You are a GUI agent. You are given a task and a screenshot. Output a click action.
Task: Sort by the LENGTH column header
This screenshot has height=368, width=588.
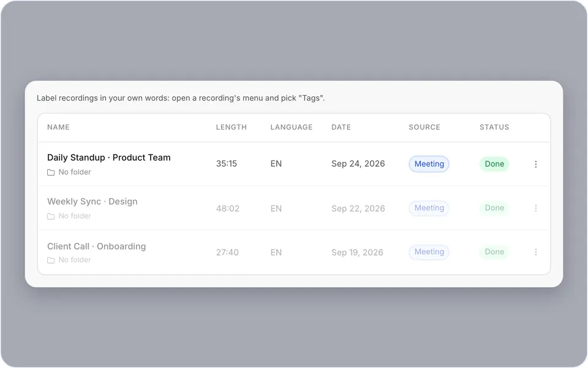click(231, 127)
